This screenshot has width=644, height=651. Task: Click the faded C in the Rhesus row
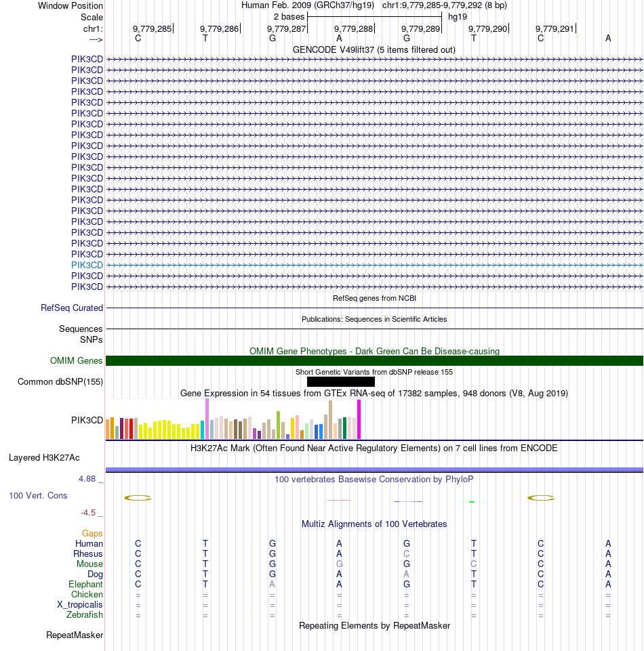406,554
